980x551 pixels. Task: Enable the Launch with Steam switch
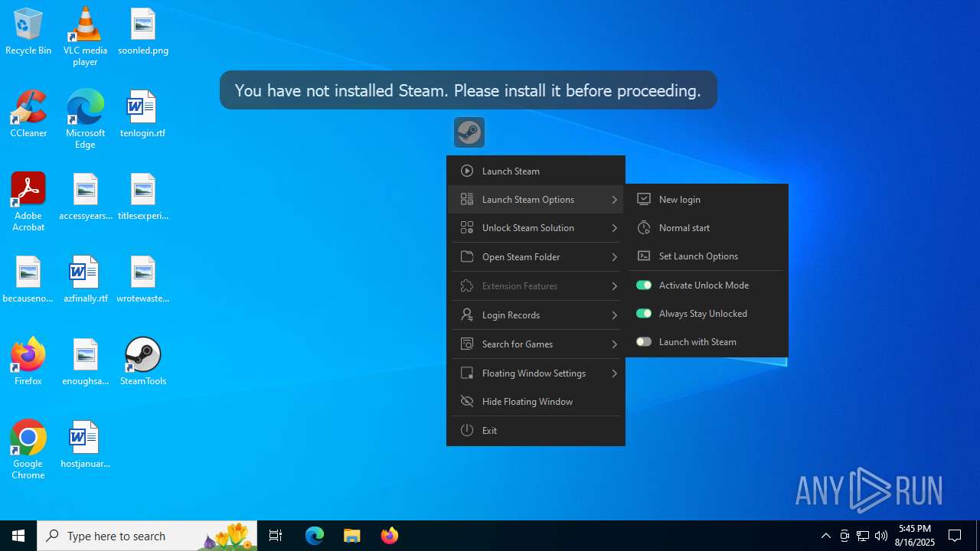pos(644,341)
